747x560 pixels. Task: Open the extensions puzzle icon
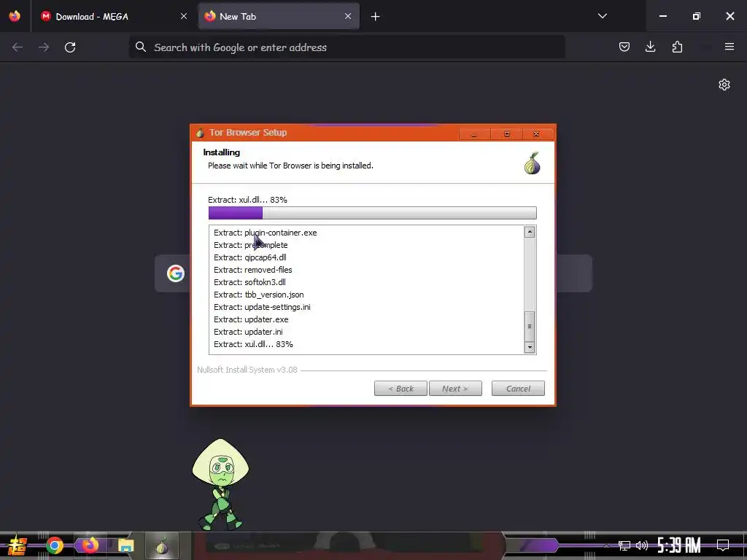click(x=677, y=47)
